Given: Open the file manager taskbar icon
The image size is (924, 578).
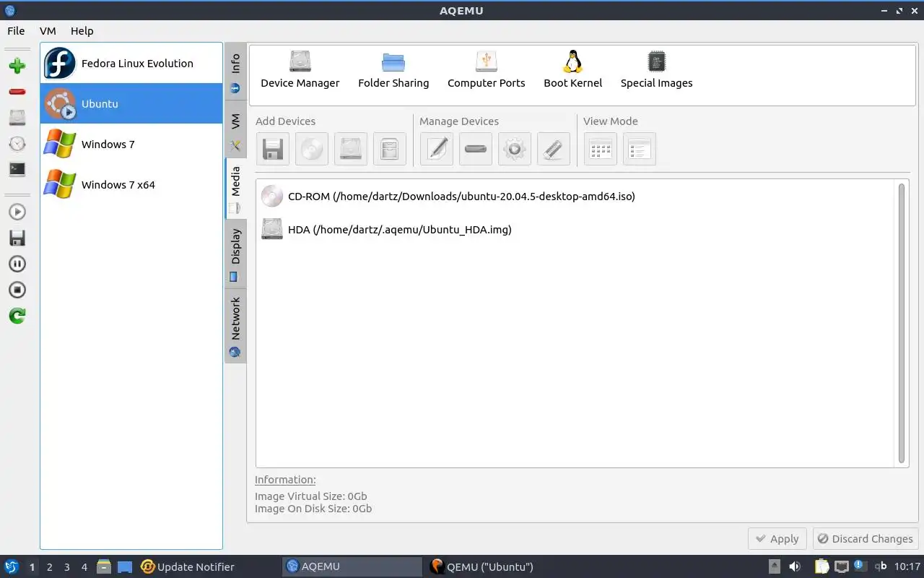Looking at the screenshot, I should tap(104, 567).
